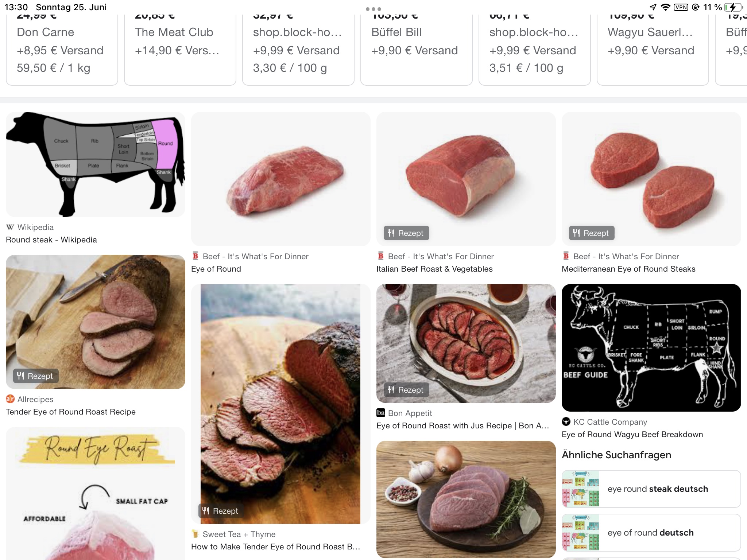
Task: Open raw Eye of Round beef thumbnail
Action: pos(280,179)
